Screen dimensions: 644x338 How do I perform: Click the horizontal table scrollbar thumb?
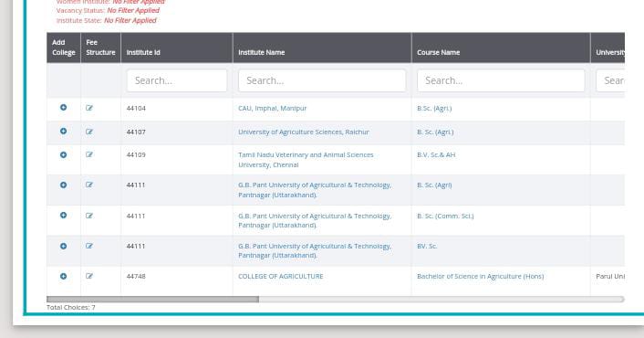[x=152, y=300]
